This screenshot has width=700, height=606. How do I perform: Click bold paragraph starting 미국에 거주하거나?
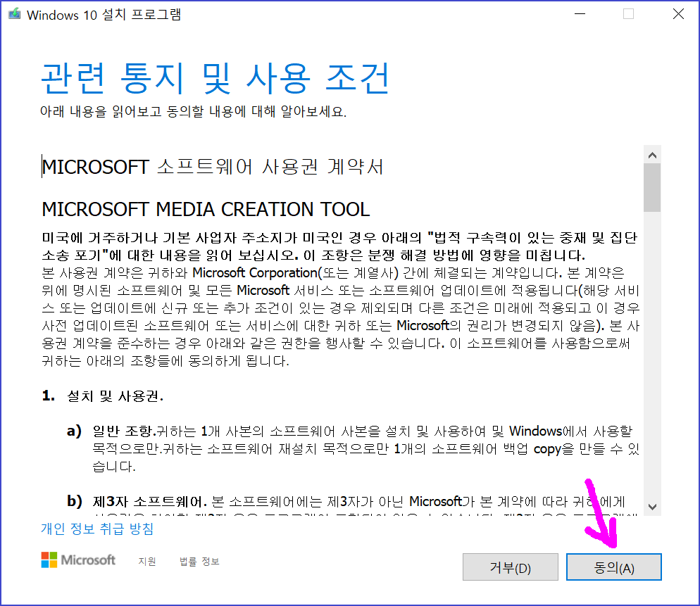(339, 246)
